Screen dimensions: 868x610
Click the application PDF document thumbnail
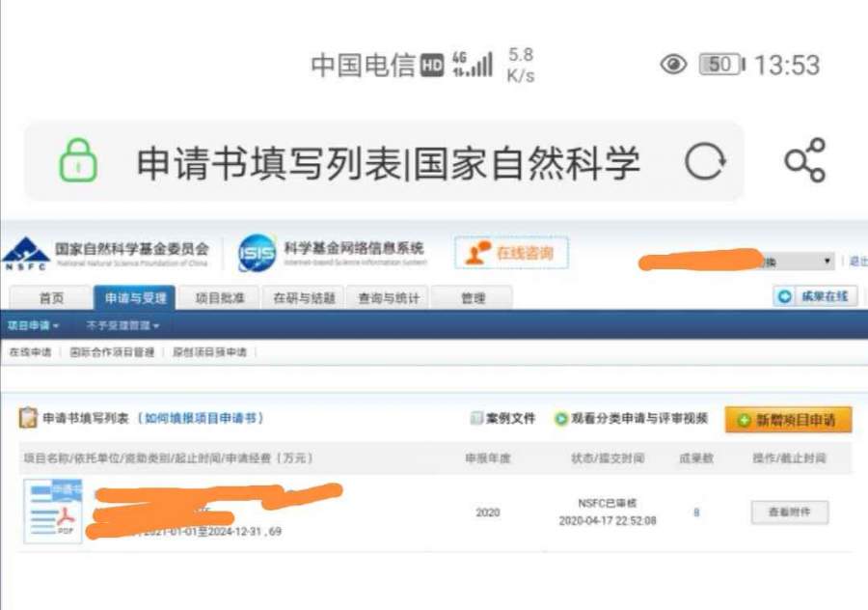point(53,511)
